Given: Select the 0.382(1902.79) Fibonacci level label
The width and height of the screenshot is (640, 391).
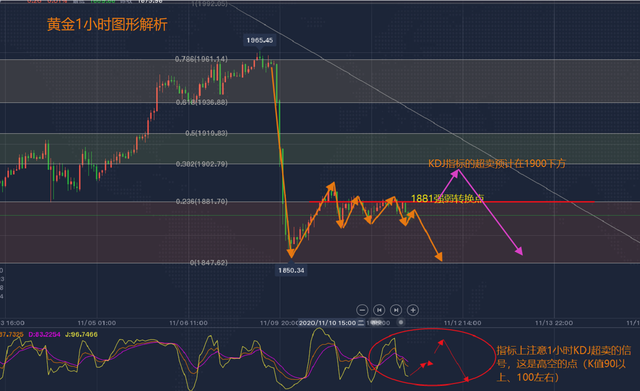Looking at the screenshot, I should (x=202, y=164).
